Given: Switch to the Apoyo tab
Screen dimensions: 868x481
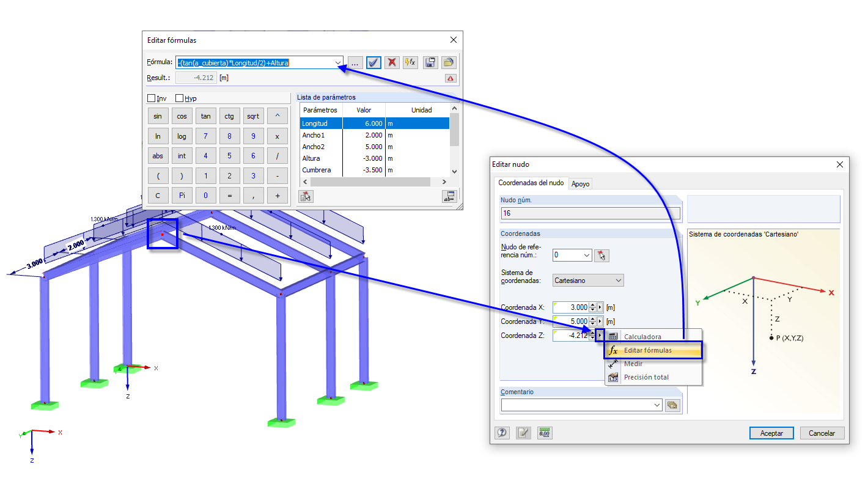Looking at the screenshot, I should click(x=579, y=183).
